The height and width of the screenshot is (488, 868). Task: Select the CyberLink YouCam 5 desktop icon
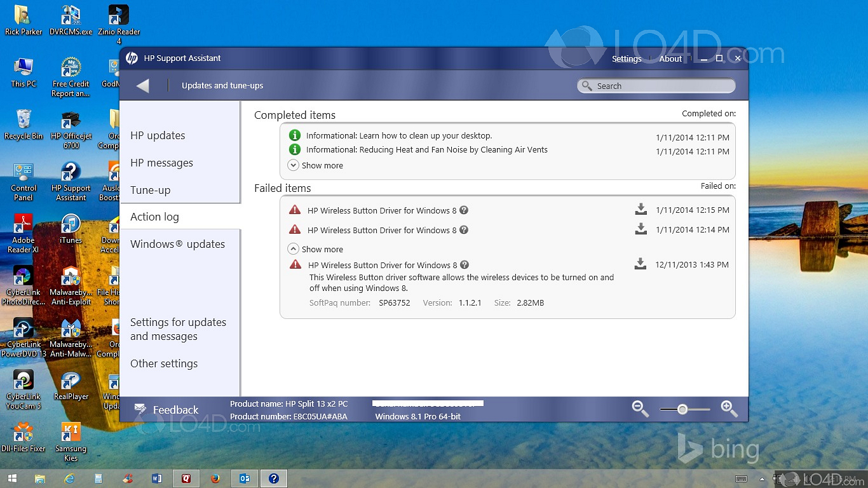24,390
